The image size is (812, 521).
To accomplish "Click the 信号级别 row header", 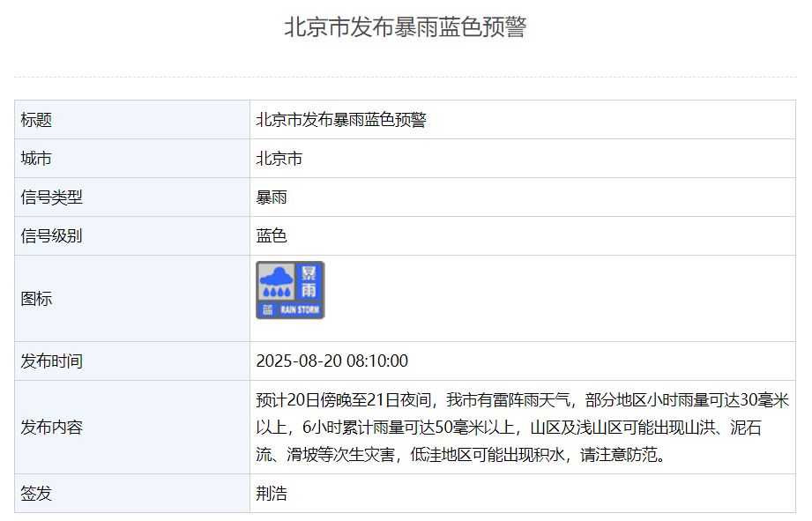I will [x=43, y=236].
